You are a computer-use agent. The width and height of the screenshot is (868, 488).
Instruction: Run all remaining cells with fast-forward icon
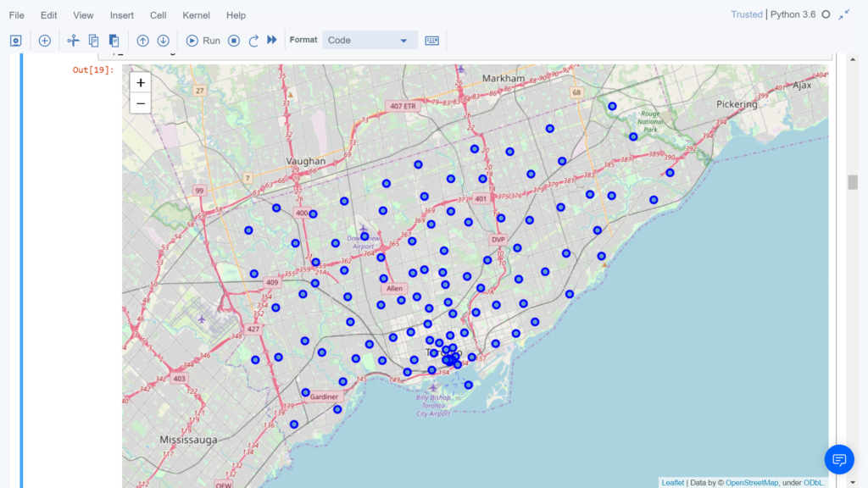(x=271, y=40)
